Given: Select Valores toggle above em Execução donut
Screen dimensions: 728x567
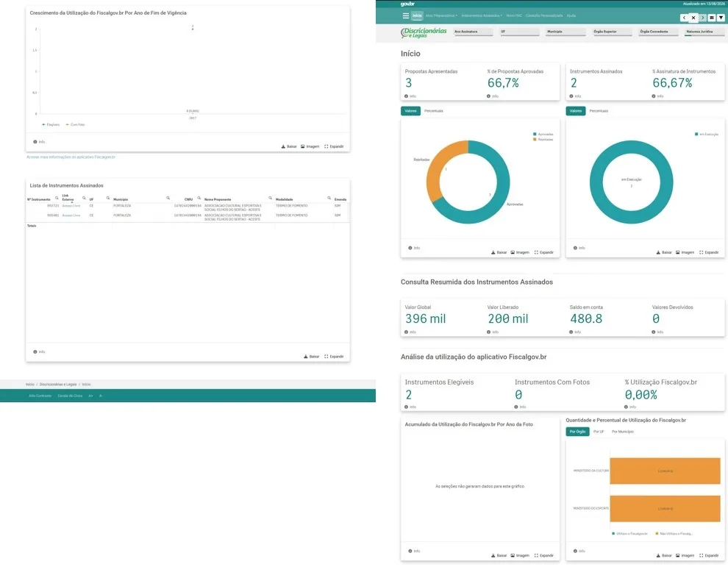Looking at the screenshot, I should tap(576, 111).
